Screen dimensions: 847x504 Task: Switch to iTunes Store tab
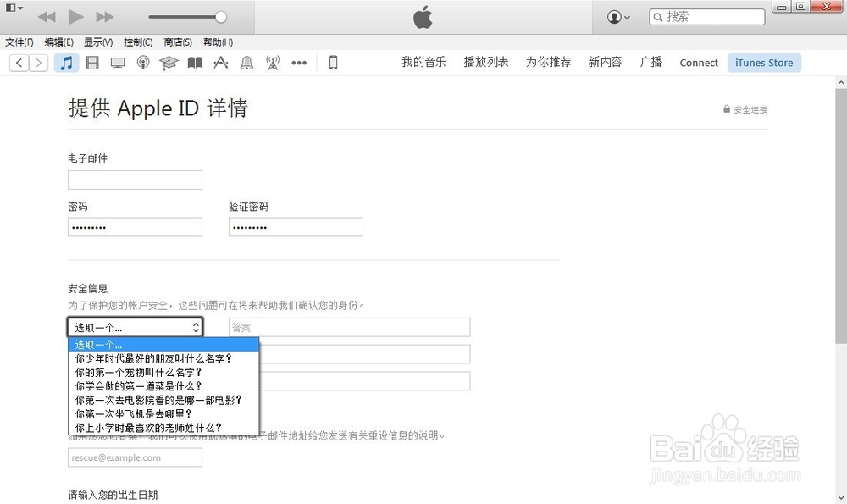pos(764,63)
